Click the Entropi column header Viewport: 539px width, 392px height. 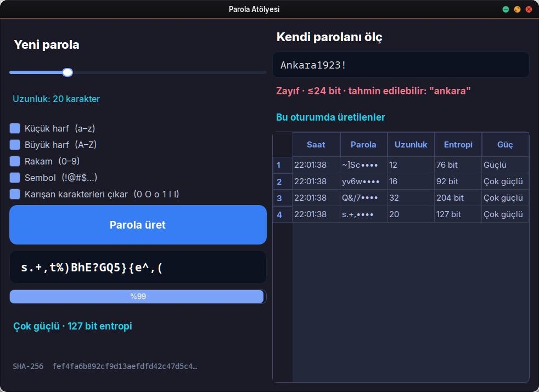(458, 145)
